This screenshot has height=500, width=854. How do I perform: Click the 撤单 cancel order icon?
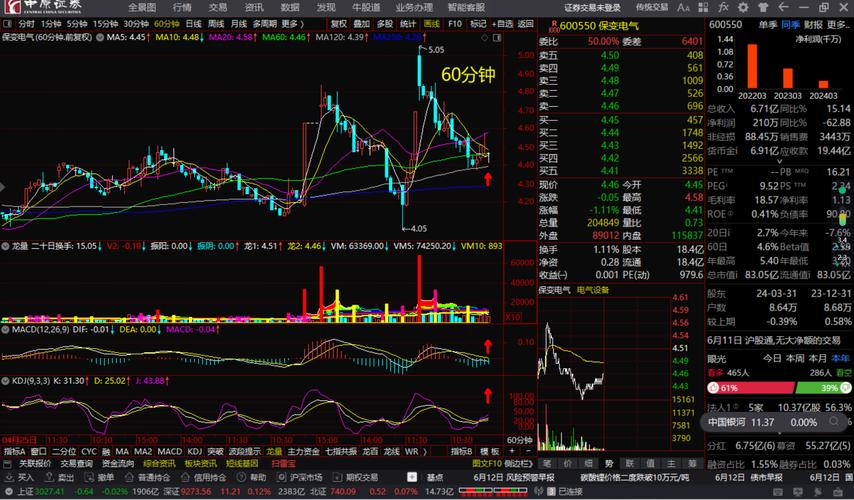click(x=89, y=477)
